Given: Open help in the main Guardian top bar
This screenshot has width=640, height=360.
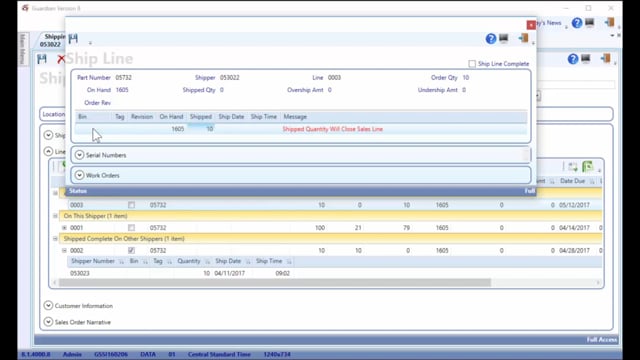Looking at the screenshot, I should (x=577, y=23).
